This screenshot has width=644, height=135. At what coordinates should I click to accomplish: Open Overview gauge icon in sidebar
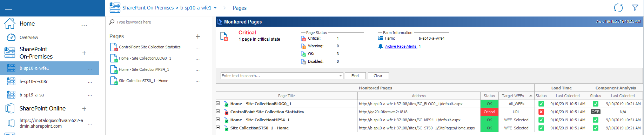(11, 37)
